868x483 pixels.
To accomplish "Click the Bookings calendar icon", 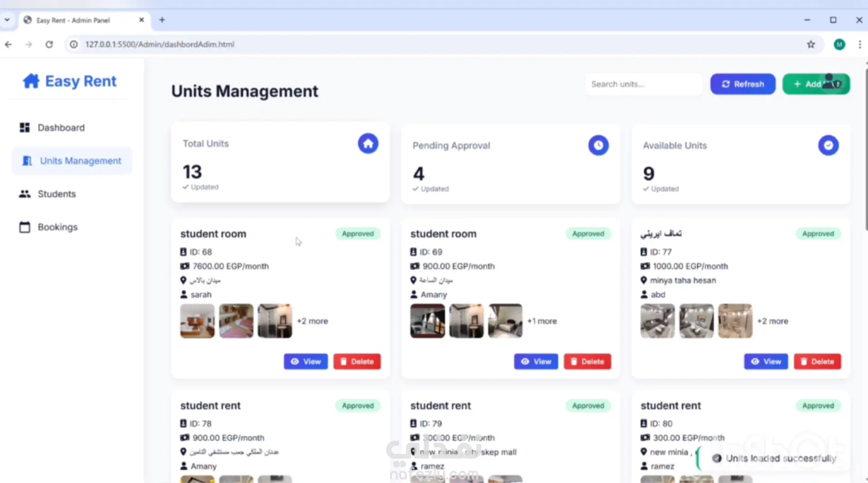I will pos(25,227).
